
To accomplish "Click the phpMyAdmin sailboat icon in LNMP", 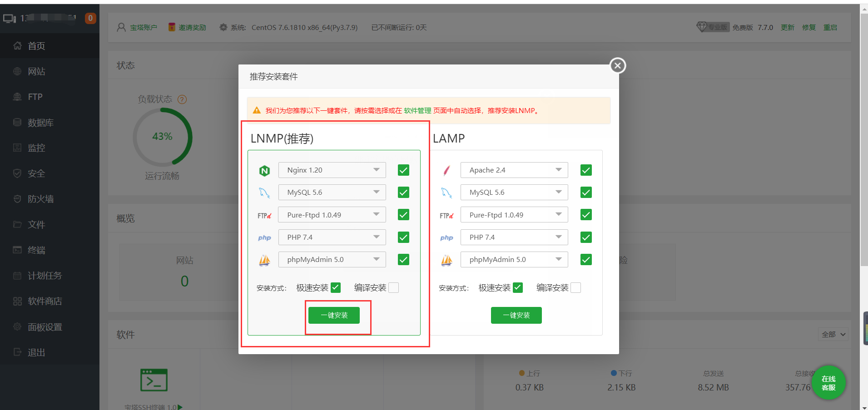I will click(264, 260).
